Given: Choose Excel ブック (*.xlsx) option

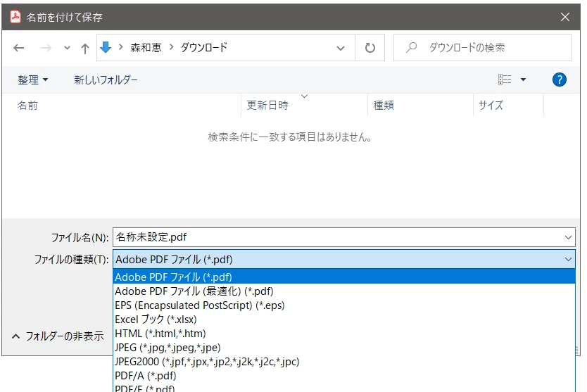Looking at the screenshot, I should coord(343,320).
